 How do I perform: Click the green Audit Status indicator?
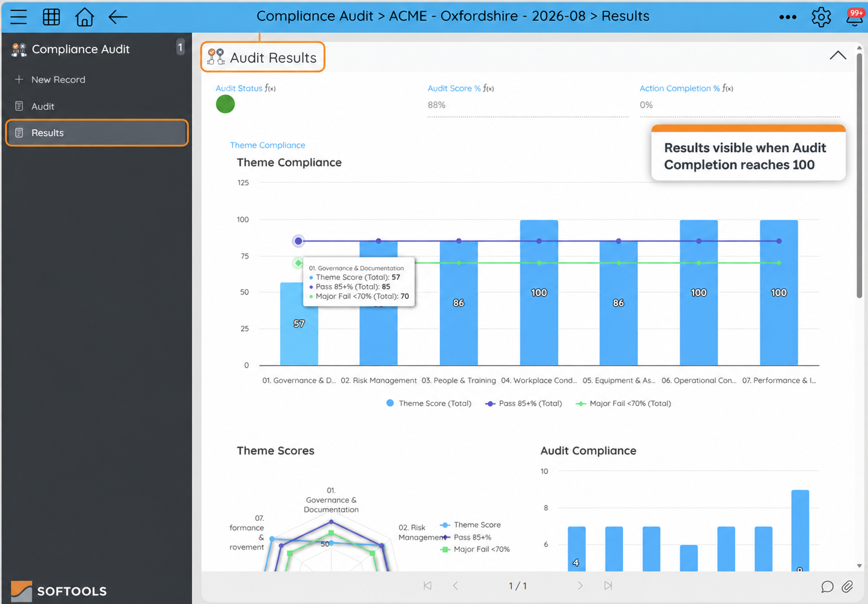225,105
